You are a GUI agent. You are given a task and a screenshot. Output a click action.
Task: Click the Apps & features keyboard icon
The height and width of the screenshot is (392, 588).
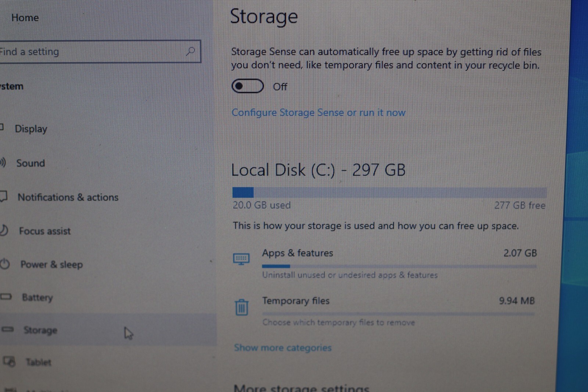pyautogui.click(x=241, y=259)
